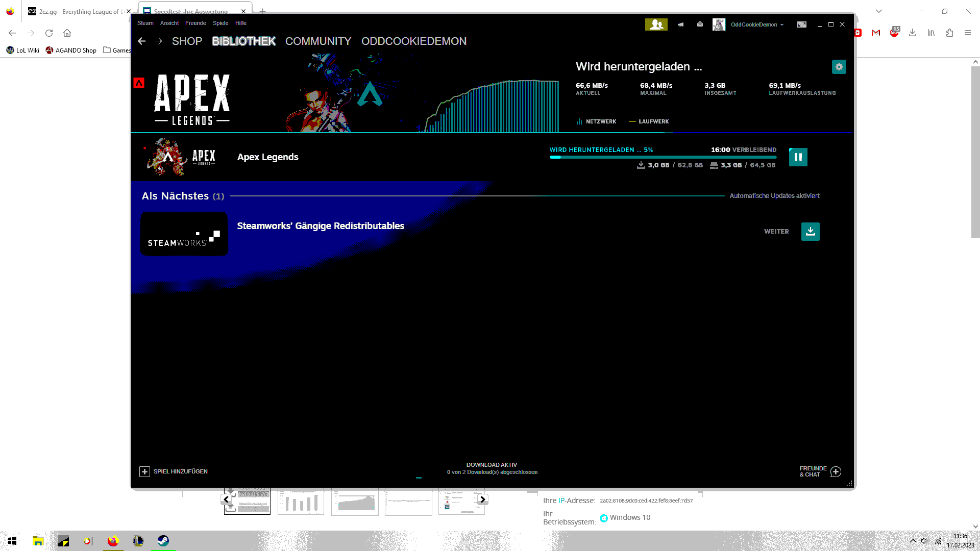Click the OddCookieDemon avatar picture
Screen dimensions: 980x551
[x=719, y=24]
